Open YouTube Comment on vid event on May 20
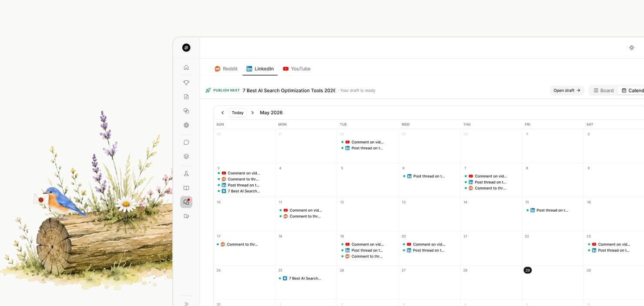 pyautogui.click(x=424, y=244)
